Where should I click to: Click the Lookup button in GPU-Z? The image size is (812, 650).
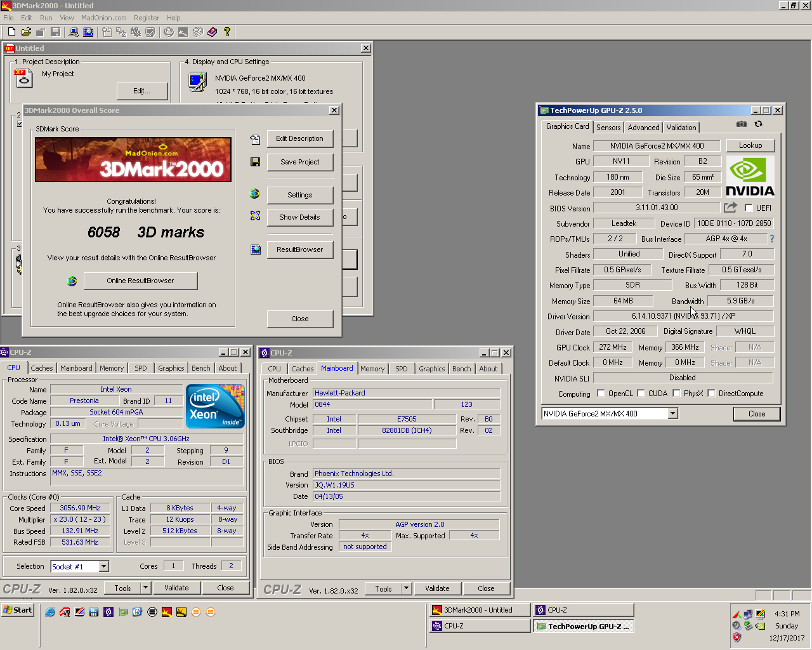coord(750,145)
